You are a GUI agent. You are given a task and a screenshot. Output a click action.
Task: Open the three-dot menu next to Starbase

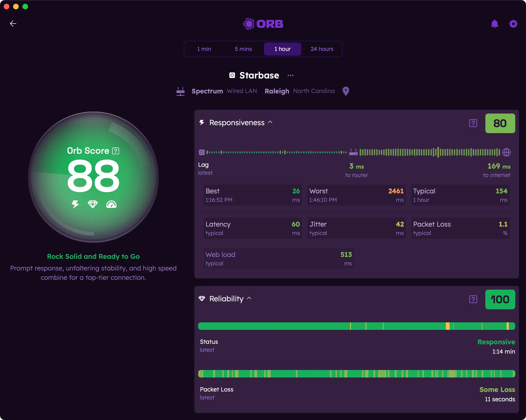point(290,75)
